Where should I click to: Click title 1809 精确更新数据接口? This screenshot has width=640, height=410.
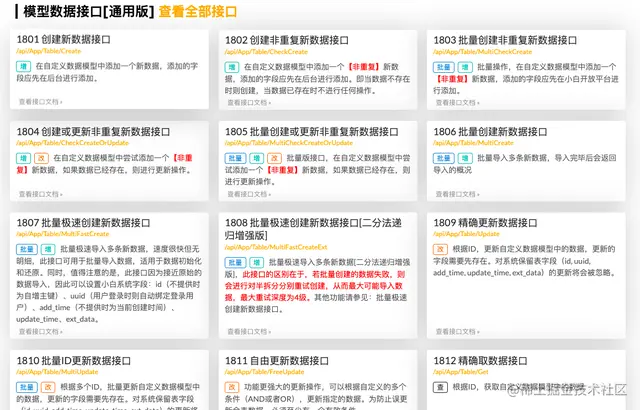click(485, 223)
